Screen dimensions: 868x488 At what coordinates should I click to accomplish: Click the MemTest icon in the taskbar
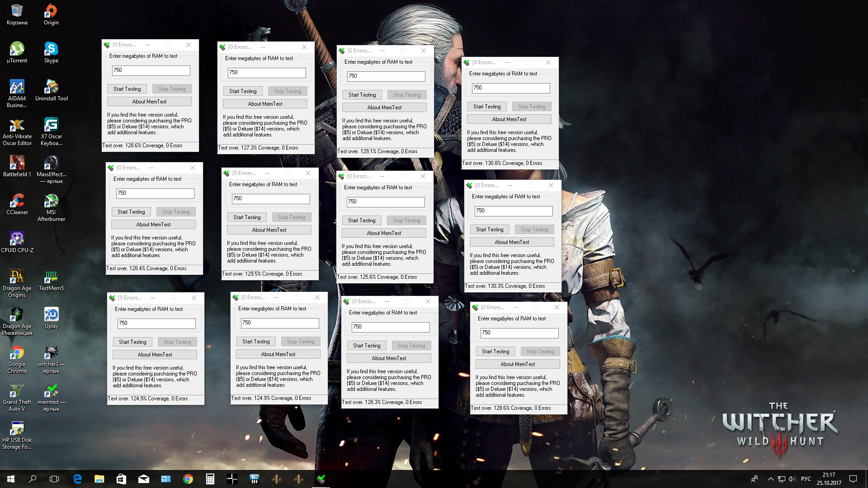tap(321, 479)
